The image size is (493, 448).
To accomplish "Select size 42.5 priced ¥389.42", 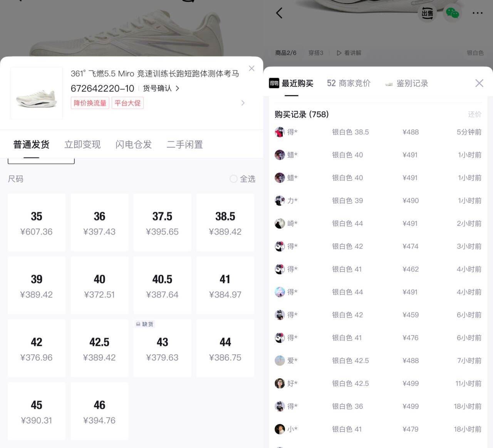I will click(x=99, y=348).
